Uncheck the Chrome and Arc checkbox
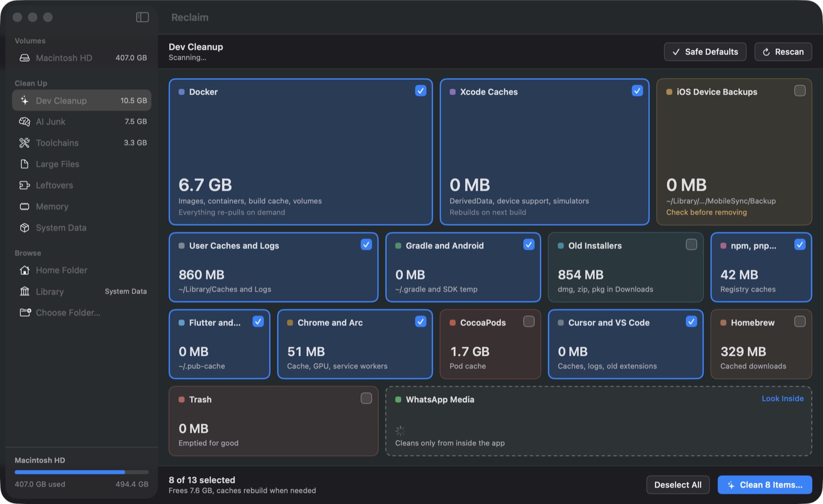Image resolution: width=823 pixels, height=504 pixels. pos(421,321)
